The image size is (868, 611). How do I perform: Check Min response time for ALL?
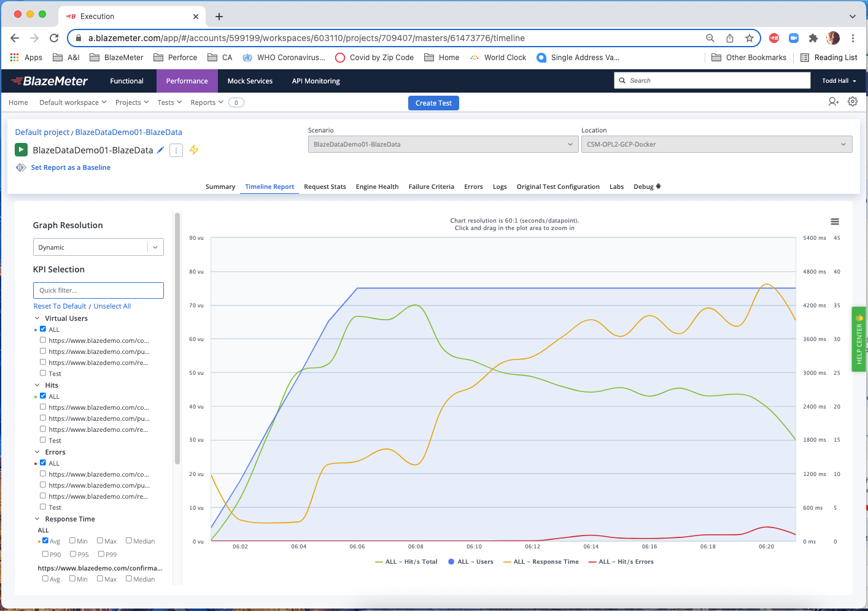72,540
